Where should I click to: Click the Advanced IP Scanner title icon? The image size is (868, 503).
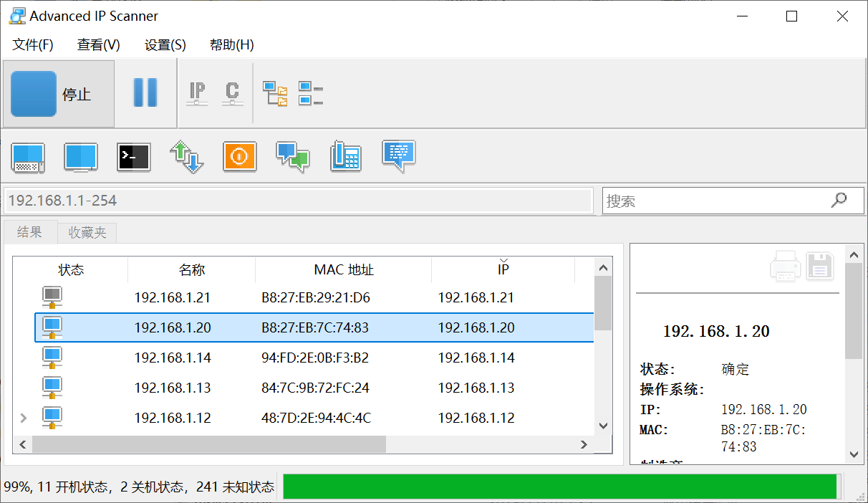(x=17, y=16)
